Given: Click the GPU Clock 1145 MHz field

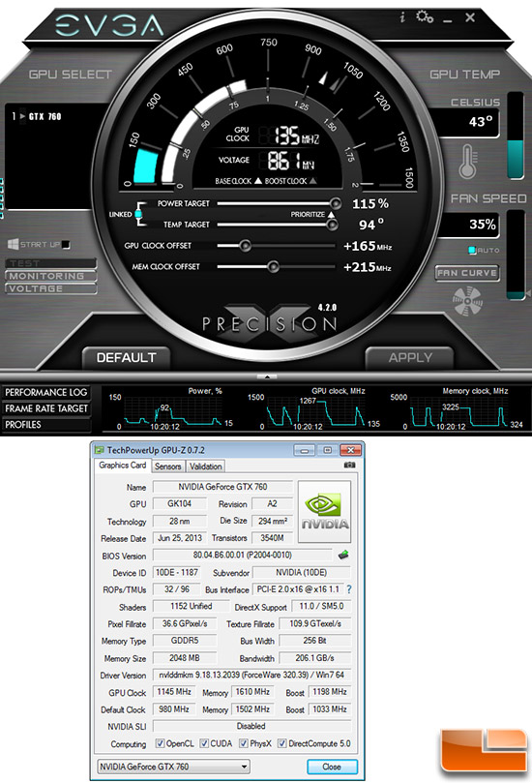Looking at the screenshot, I should click(174, 692).
